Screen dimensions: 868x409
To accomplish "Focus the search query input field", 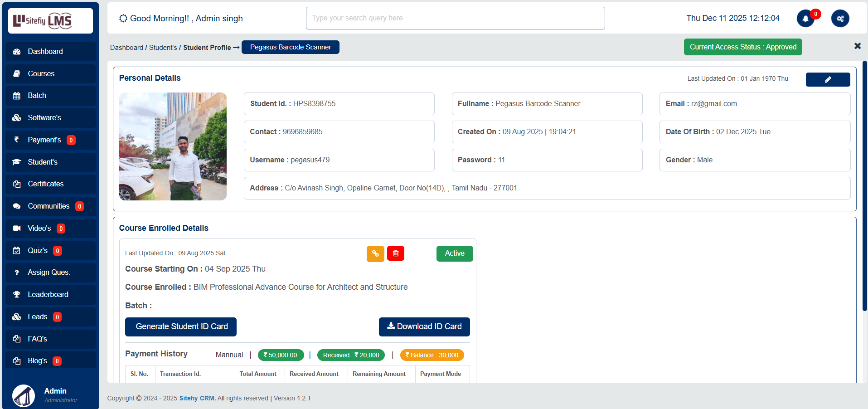I will tap(455, 18).
